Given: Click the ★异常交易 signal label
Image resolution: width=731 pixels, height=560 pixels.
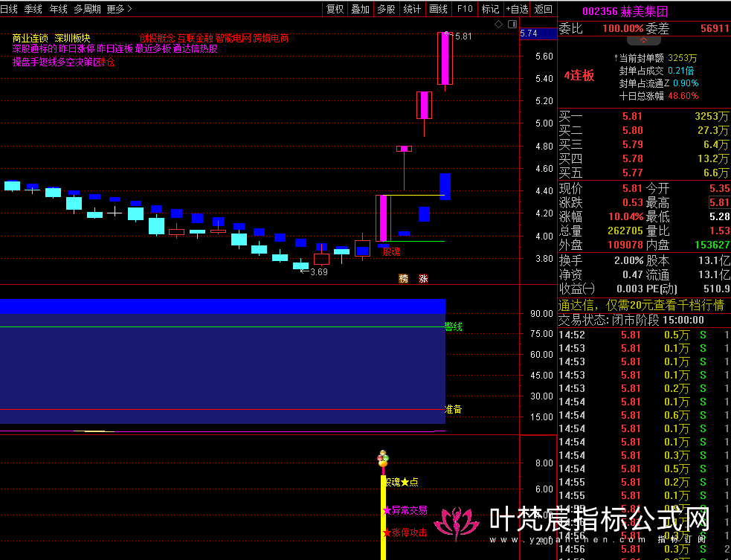Looking at the screenshot, I should pos(405,511).
